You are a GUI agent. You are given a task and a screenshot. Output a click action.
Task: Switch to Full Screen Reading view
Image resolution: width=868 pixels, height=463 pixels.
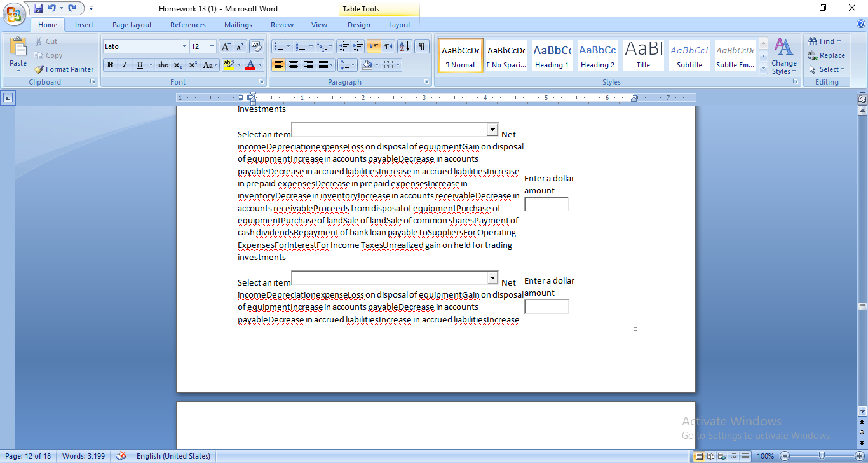[x=710, y=456]
